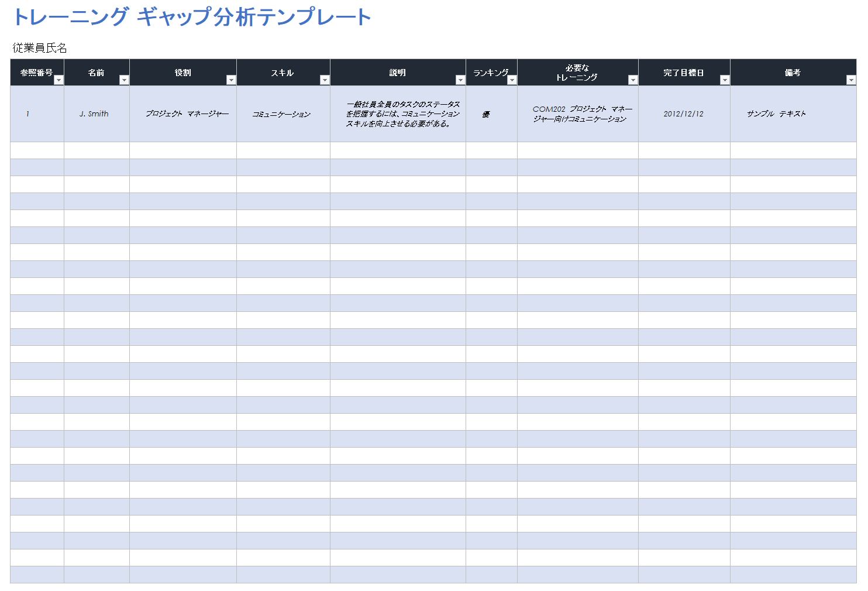Screen dimensions: 868x591
Task: Select the 参照番号 header cell
Action: tap(37, 73)
